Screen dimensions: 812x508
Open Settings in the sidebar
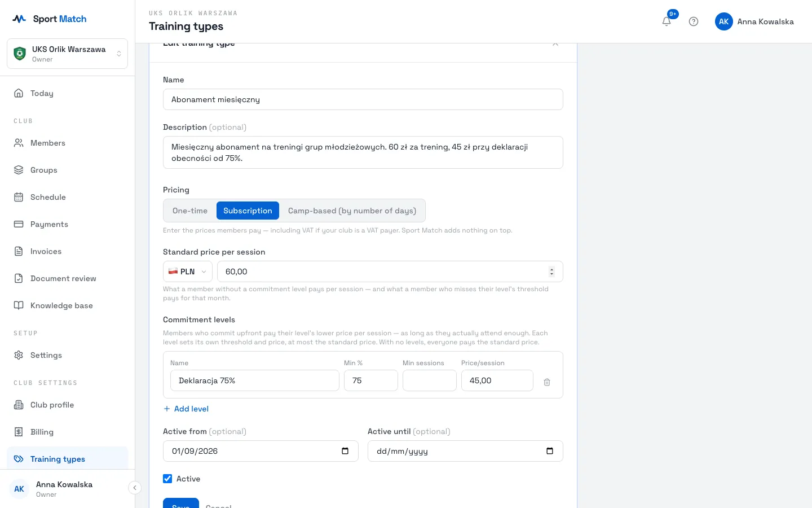coord(68,355)
